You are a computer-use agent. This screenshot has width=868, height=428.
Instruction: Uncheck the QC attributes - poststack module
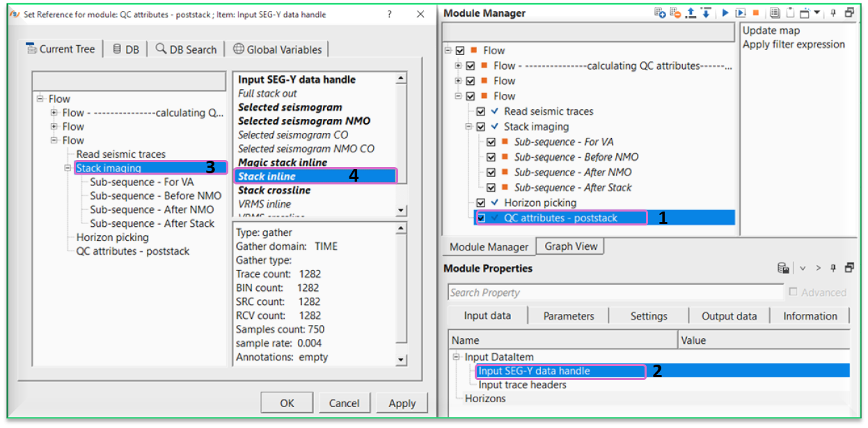[480, 217]
